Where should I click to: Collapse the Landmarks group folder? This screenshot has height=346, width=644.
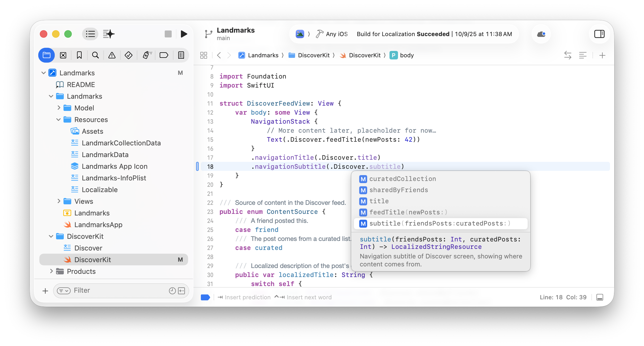click(51, 96)
